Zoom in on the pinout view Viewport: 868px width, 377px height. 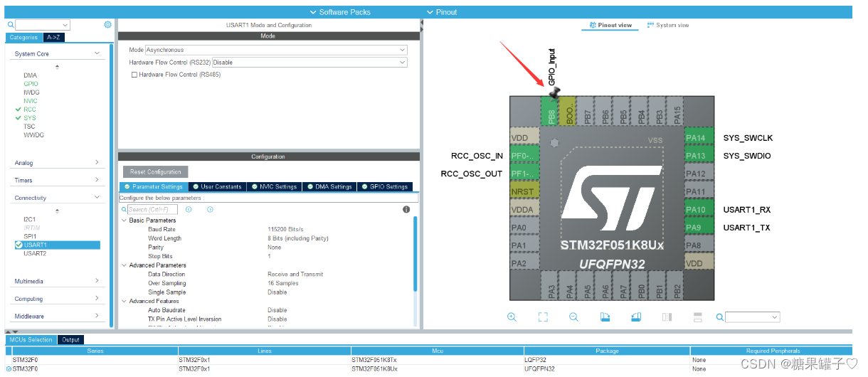(512, 317)
